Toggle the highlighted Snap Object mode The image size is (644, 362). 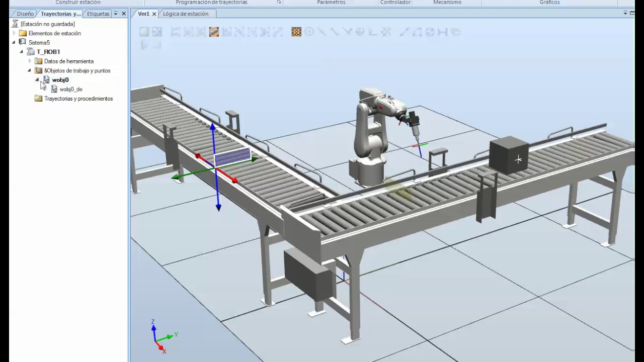[296, 32]
